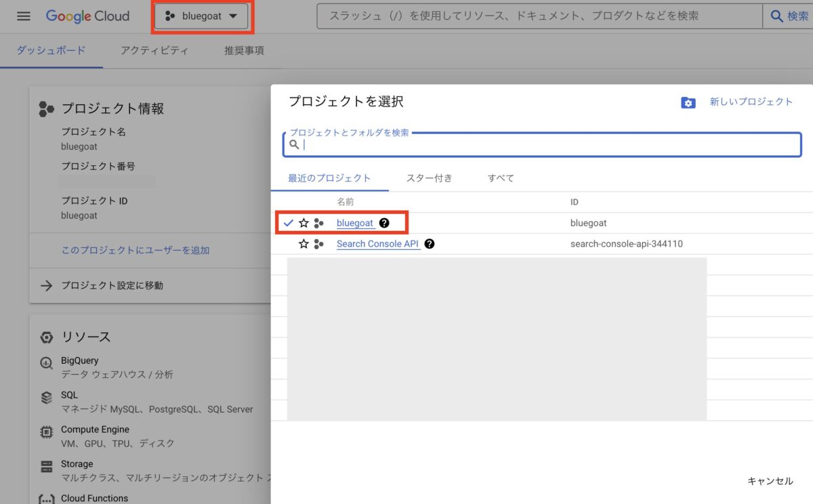Switch to the アクティビティ tab
This screenshot has height=504, width=813.
(x=154, y=51)
